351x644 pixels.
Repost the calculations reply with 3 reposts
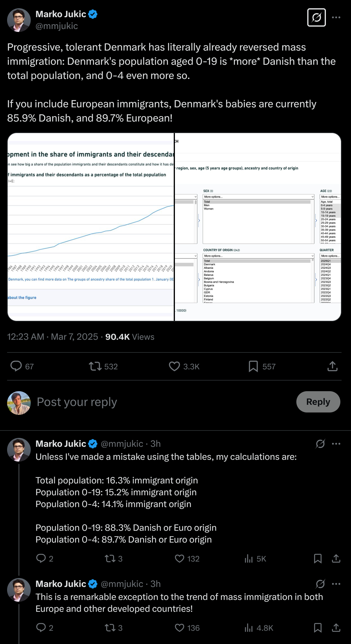pyautogui.click(x=110, y=559)
